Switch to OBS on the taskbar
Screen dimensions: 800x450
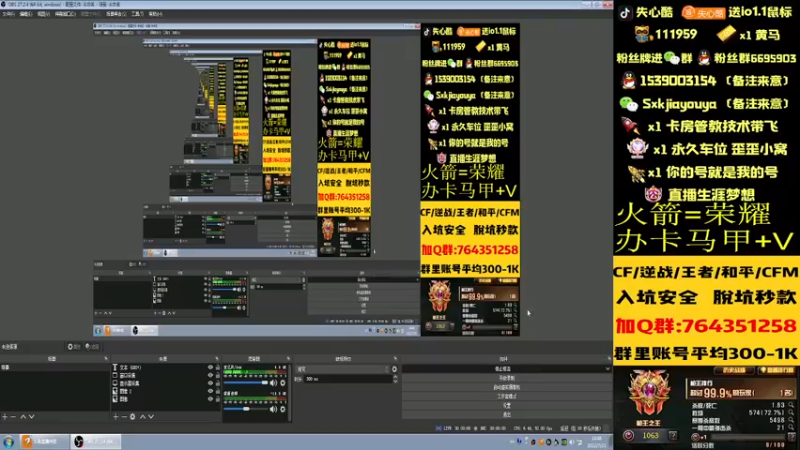pos(95,442)
